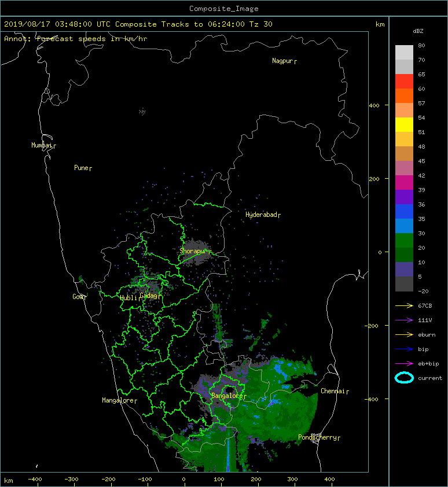Click the Annot forecast speeds annotation
The width and height of the screenshot is (448, 487).
(x=76, y=39)
